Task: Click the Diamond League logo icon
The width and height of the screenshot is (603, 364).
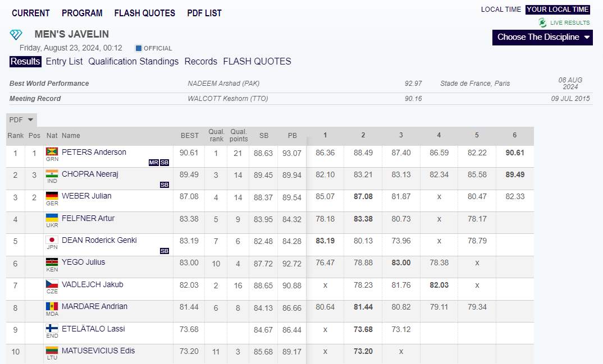Action: [x=16, y=35]
